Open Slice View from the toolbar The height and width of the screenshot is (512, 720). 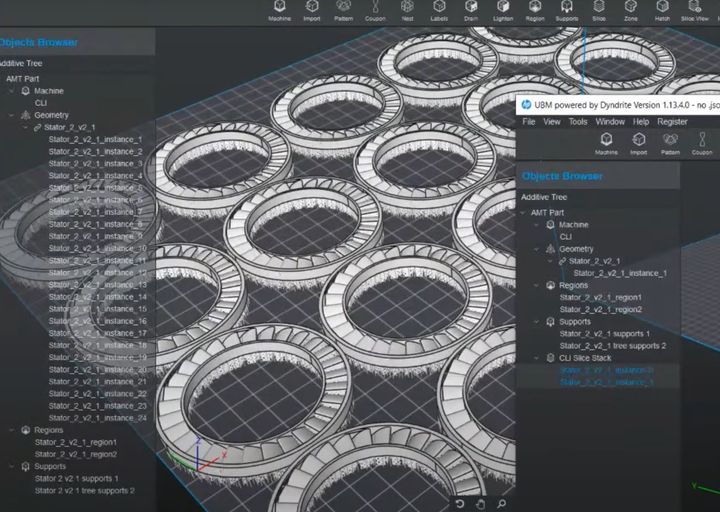click(695, 8)
